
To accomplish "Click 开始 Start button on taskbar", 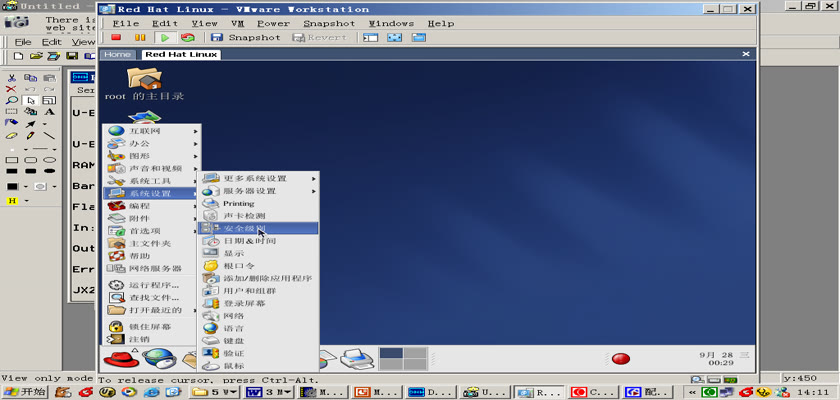I will [25, 392].
